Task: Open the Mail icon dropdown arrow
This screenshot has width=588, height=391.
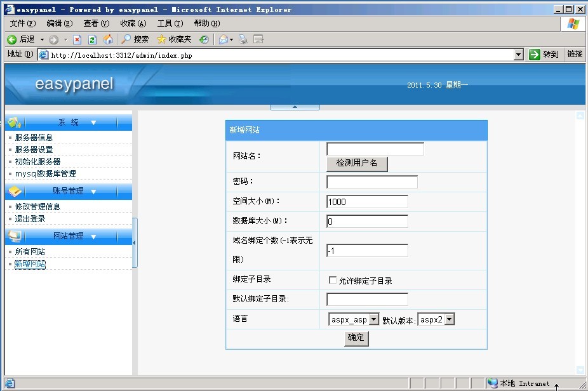Action: (x=231, y=39)
